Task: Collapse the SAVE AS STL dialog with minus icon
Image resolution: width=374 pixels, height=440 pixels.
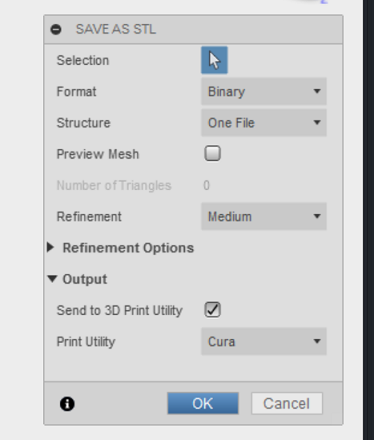Action: click(56, 30)
